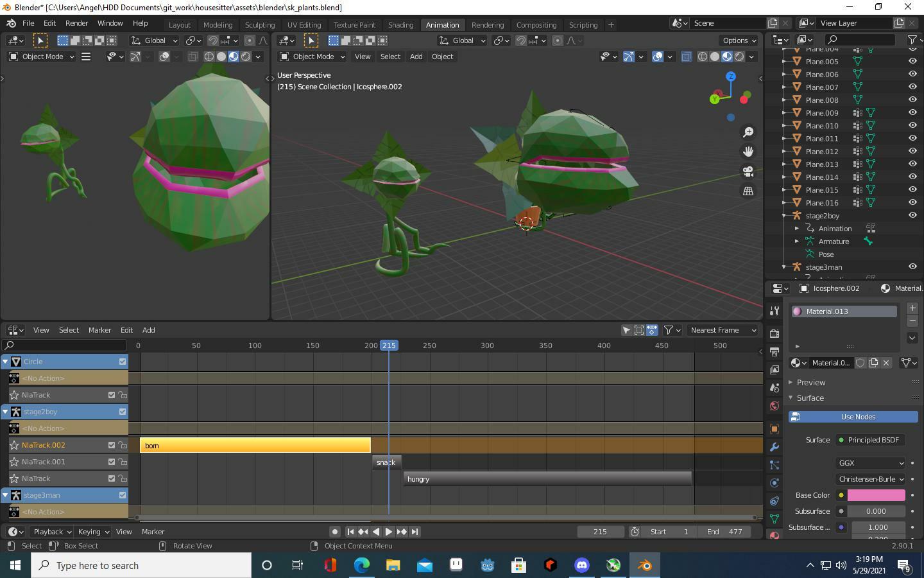Screen dimensions: 924x578
Task: Click the jump to end playback icon
Action: point(415,532)
